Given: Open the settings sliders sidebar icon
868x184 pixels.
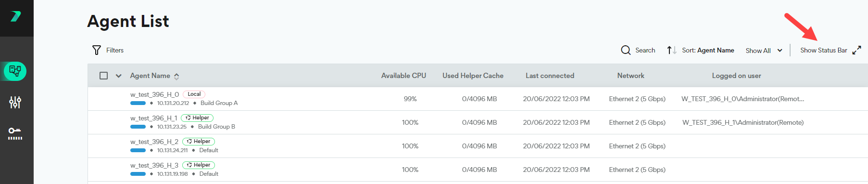Looking at the screenshot, I should pyautogui.click(x=15, y=102).
